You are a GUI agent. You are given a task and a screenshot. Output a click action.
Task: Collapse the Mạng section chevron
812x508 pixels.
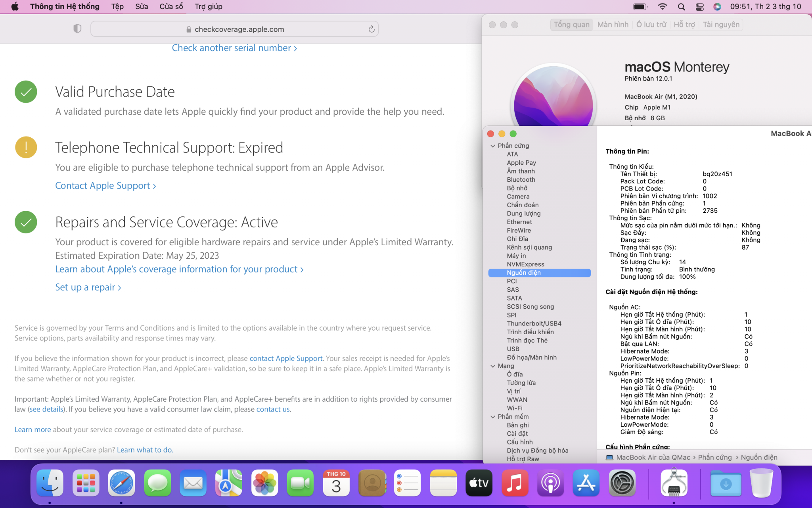click(x=493, y=366)
